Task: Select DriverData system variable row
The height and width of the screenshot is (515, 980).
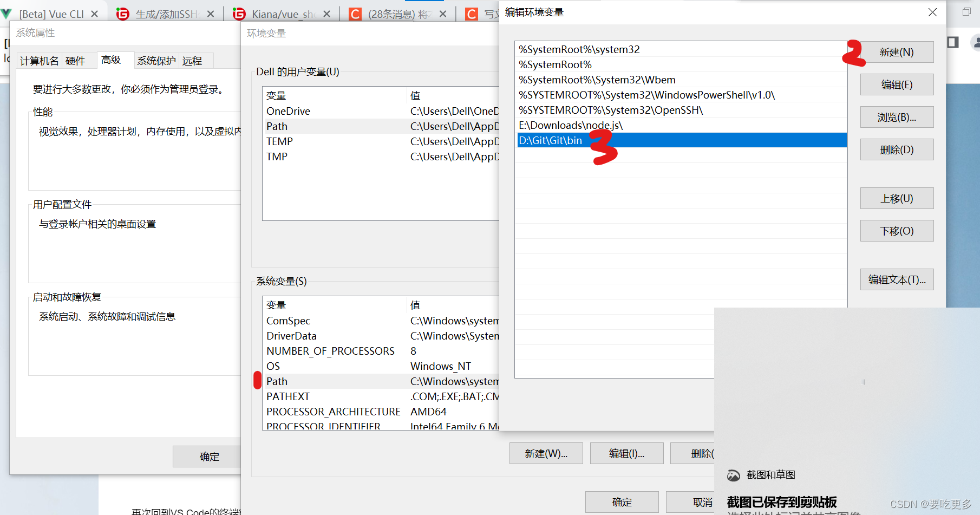Action: 381,336
